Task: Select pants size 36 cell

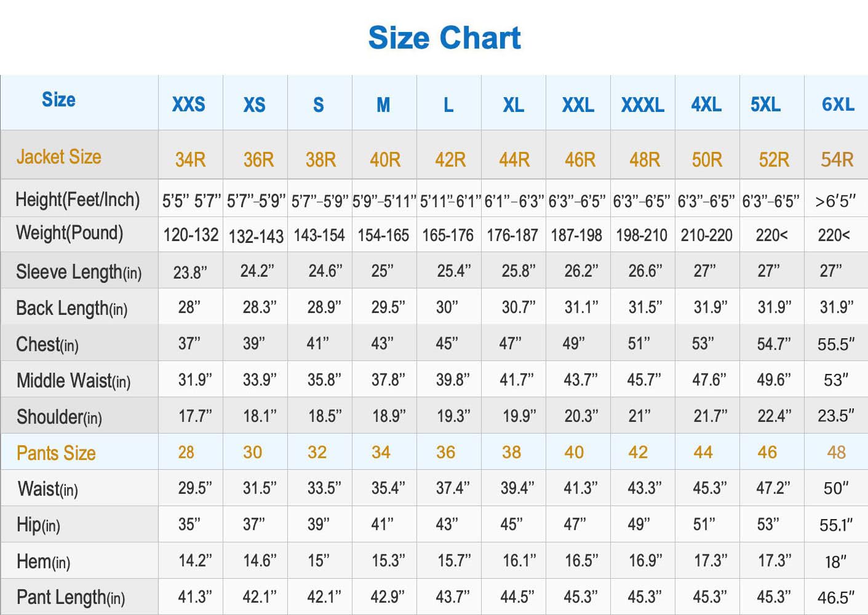Action: pos(446,453)
